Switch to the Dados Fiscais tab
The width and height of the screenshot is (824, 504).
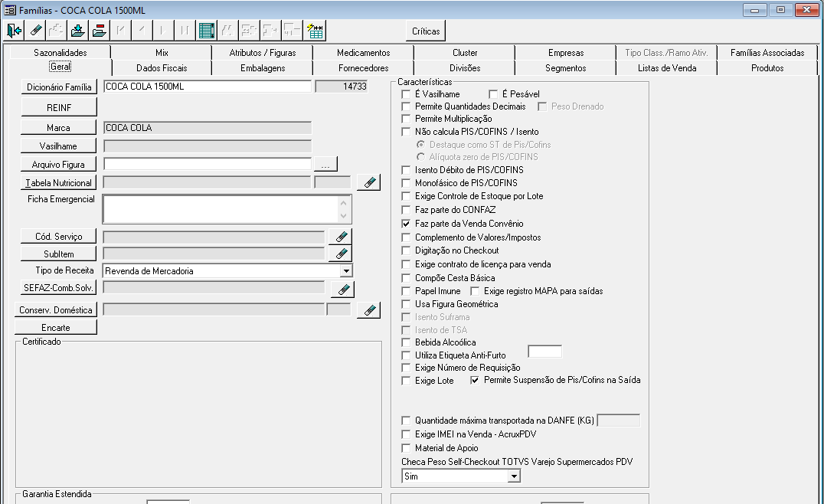(162, 68)
